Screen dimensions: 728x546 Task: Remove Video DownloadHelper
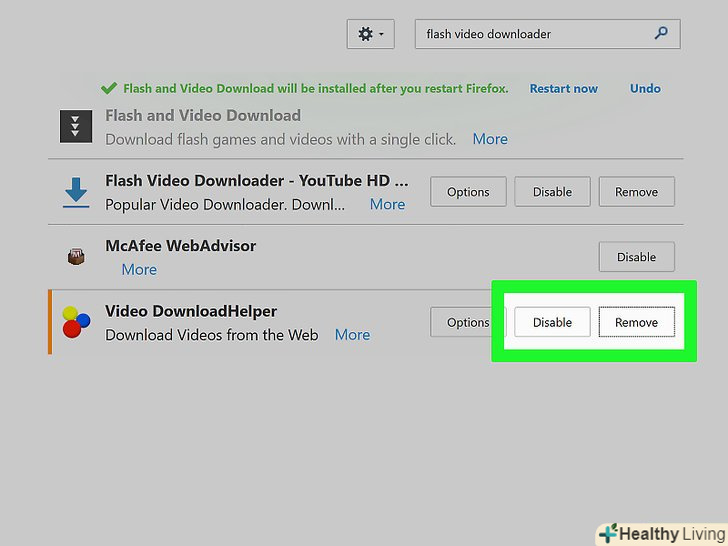tap(636, 322)
